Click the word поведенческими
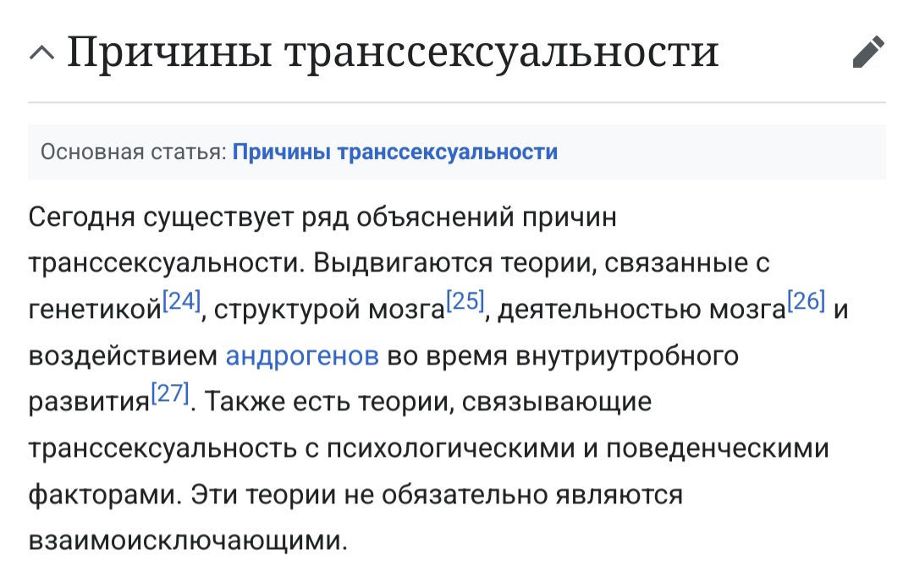914x588 pixels. (718, 448)
